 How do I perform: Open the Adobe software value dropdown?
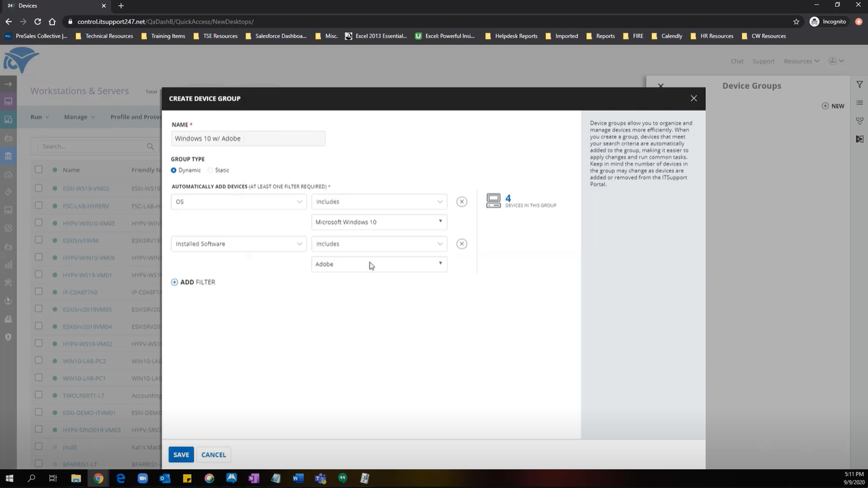pos(379,264)
